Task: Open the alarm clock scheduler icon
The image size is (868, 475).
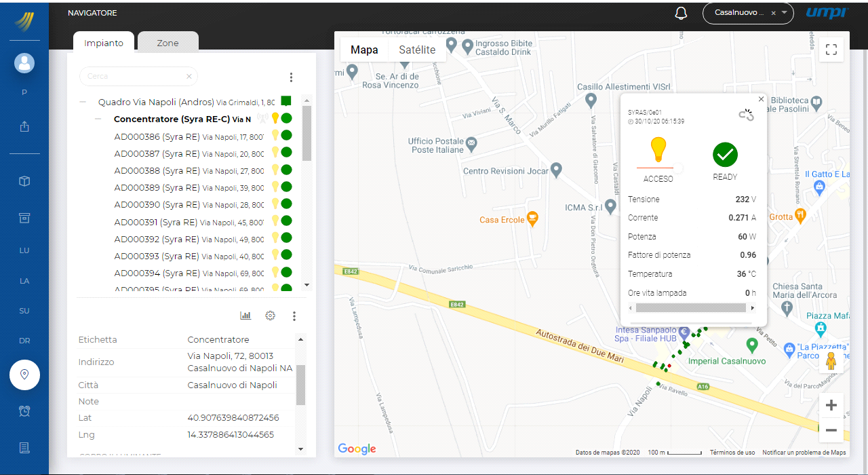Action: point(24,411)
